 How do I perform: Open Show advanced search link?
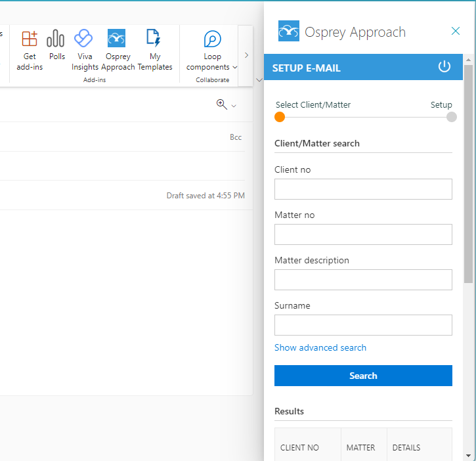320,348
